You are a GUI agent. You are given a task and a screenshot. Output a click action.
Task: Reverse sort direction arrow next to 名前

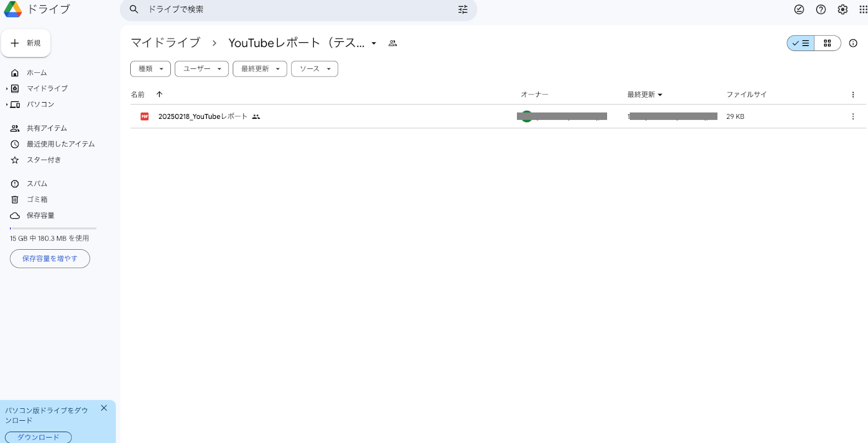point(159,94)
